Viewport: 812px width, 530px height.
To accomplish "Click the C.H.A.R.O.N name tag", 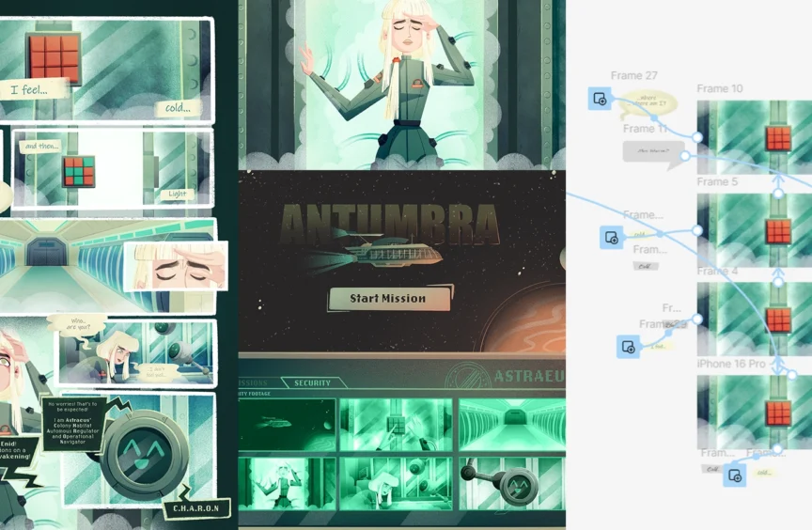I will [x=195, y=508].
